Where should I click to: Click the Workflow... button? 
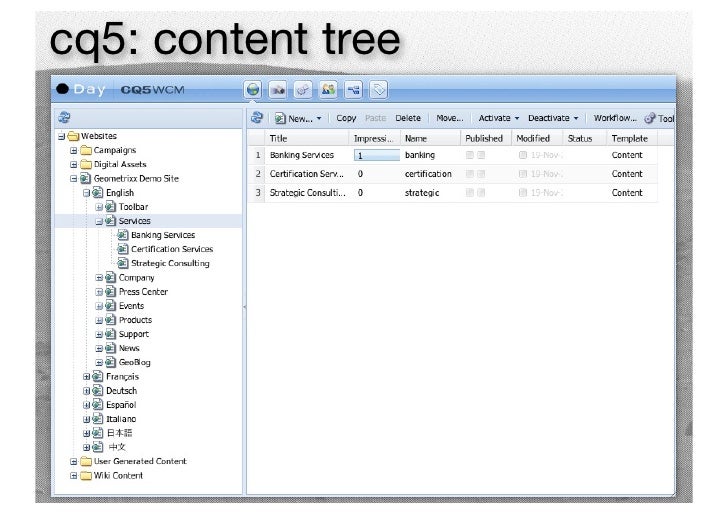pos(615,118)
